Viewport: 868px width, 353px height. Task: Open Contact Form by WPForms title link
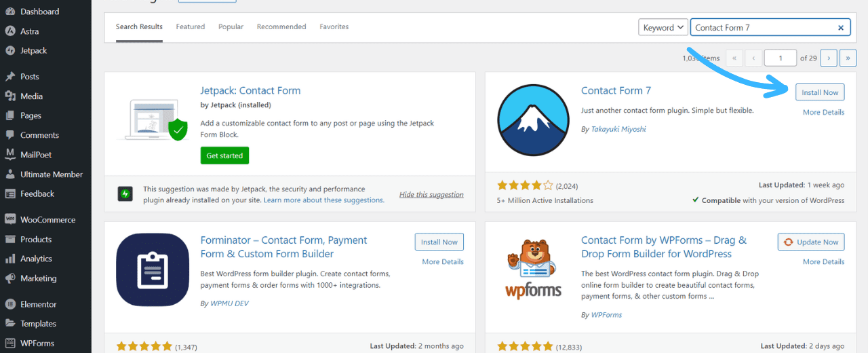pyautogui.click(x=664, y=247)
